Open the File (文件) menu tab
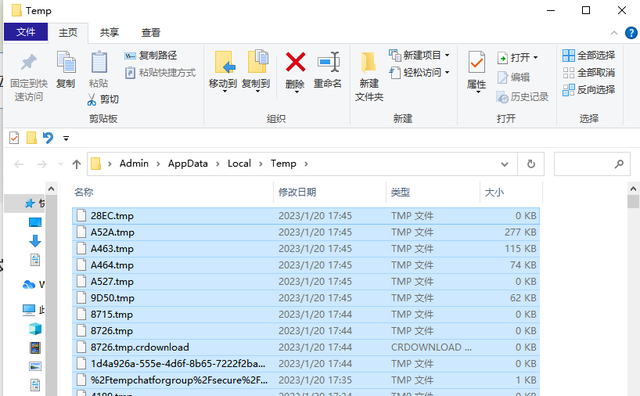Viewport: 640px width, 396px height. click(x=26, y=32)
